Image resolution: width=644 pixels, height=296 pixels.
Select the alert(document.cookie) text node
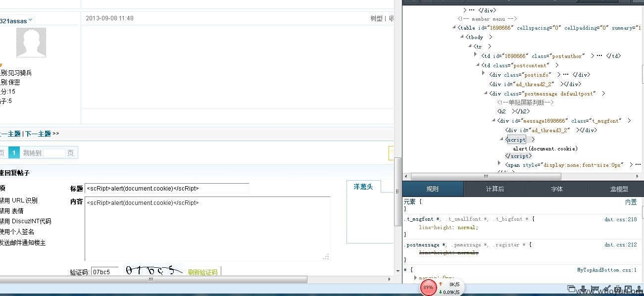coord(545,148)
